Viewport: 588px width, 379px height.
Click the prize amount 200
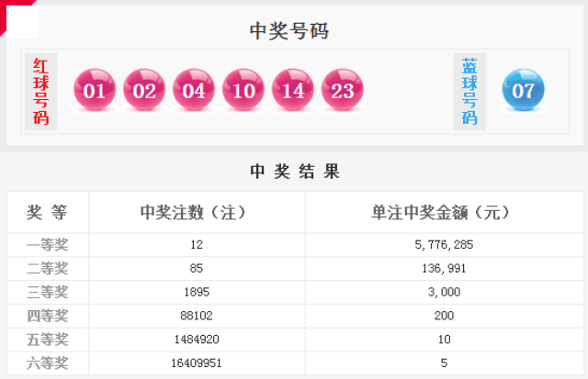pyautogui.click(x=444, y=316)
